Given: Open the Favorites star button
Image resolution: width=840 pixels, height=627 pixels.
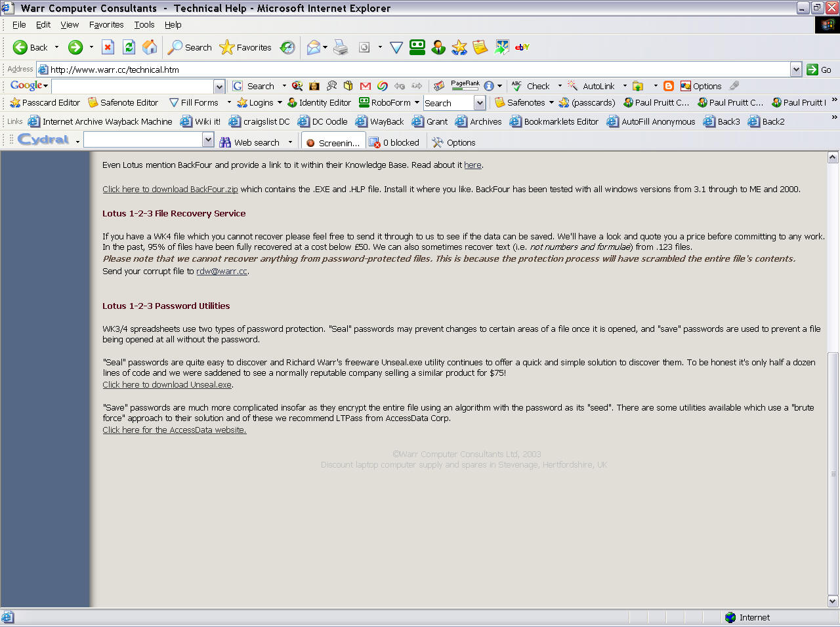Looking at the screenshot, I should point(245,47).
